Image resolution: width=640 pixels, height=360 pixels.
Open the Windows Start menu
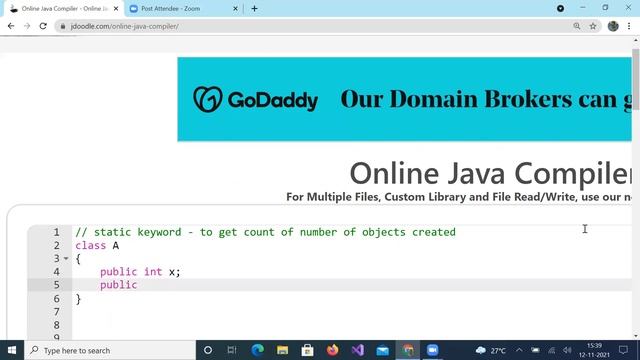coord(12,350)
